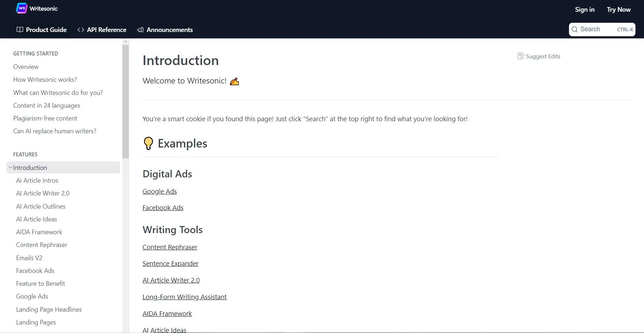644x333 pixels.
Task: Open Facebook Ads in sidebar
Action: (x=35, y=271)
